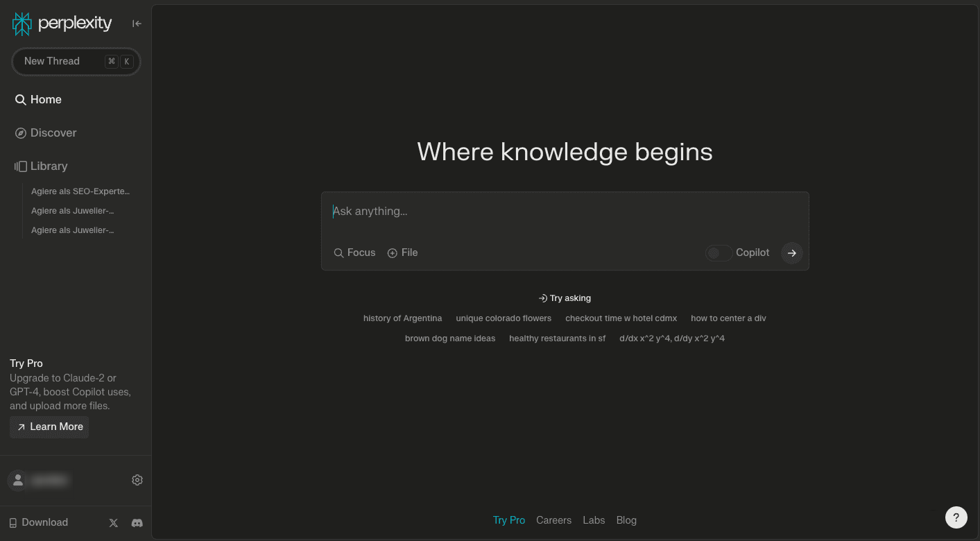Click the user profile avatar
The width and height of the screenshot is (980, 541).
click(x=18, y=480)
